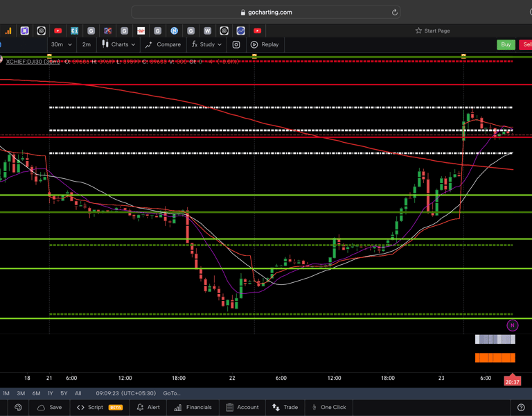Click the 18 date label on time axis
532x416 pixels.
(x=27, y=378)
